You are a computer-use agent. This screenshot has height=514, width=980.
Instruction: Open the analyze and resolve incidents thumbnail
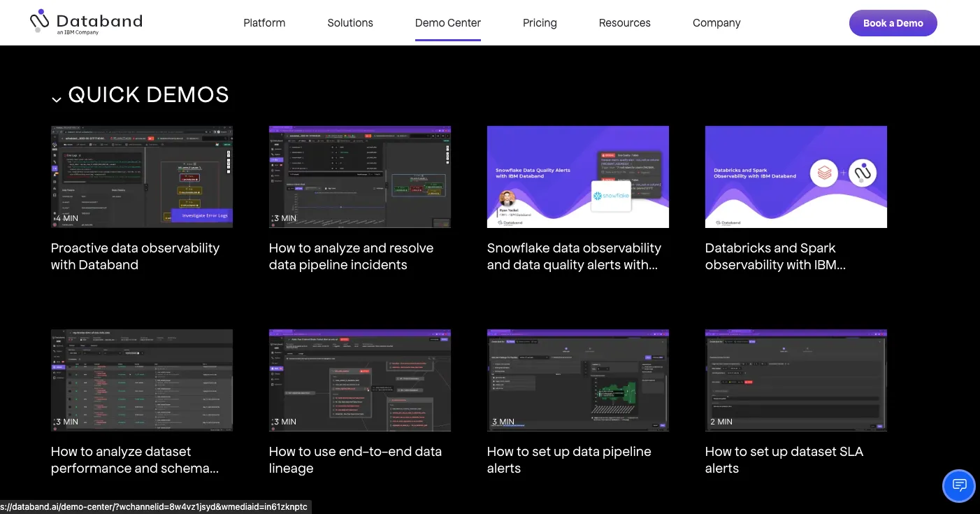pyautogui.click(x=360, y=177)
